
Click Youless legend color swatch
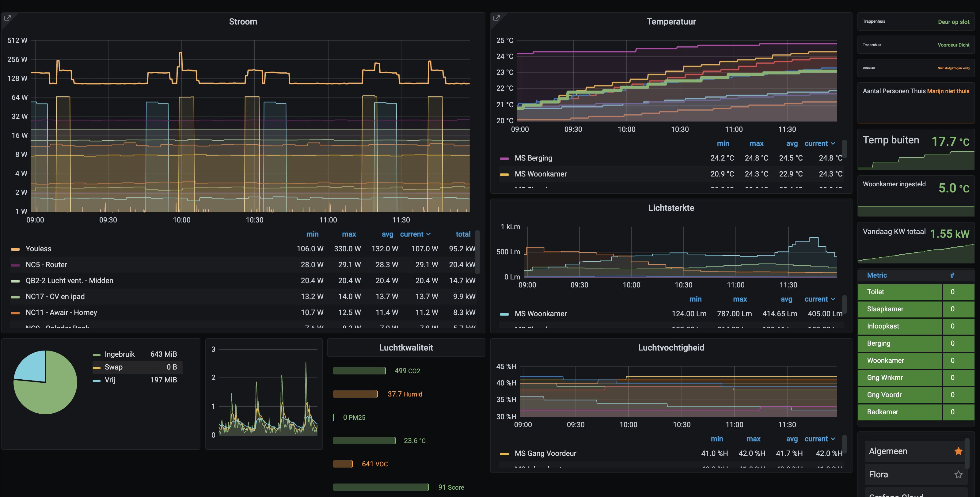15,249
